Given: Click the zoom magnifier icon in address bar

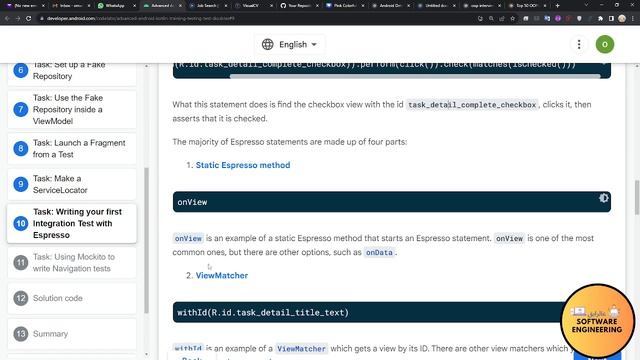Looking at the screenshot, I should point(491,18).
